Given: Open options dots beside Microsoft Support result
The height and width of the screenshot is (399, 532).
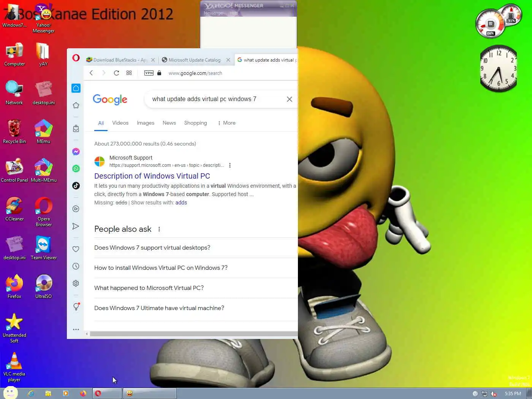Looking at the screenshot, I should [x=230, y=165].
